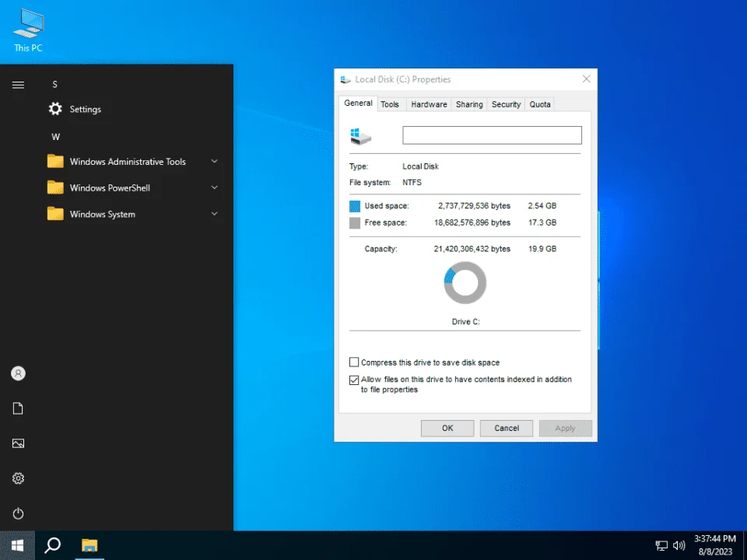Screen dimensions: 747x560
Task: Click the drive icon in Properties General tab
Action: point(360,136)
